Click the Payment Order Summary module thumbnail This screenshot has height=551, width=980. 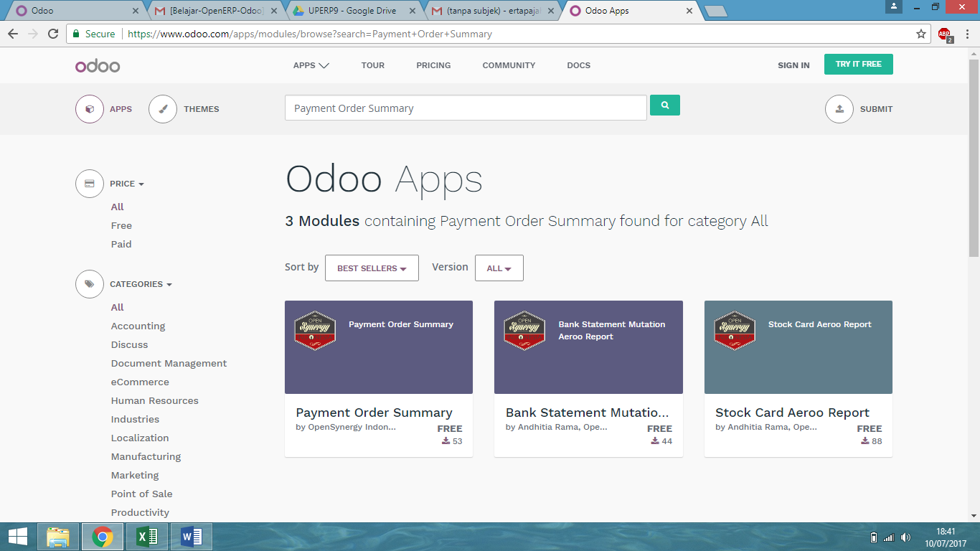[x=379, y=347]
